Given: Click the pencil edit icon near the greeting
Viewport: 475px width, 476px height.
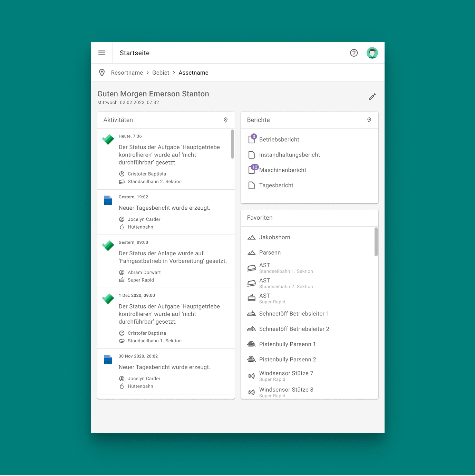Looking at the screenshot, I should click(x=372, y=97).
